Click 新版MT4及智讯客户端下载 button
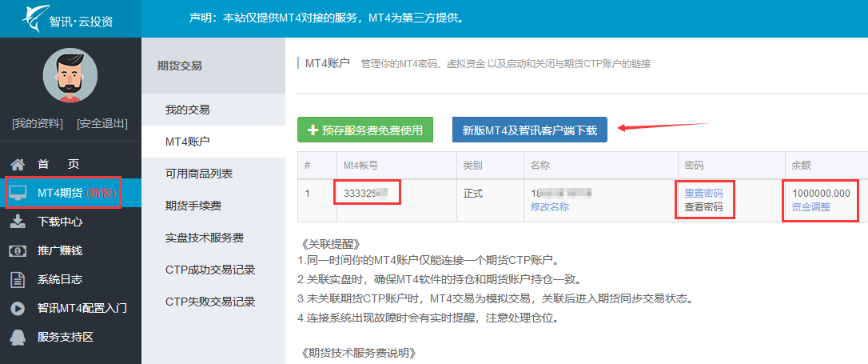Screen dimensions: 868x364 pyautogui.click(x=529, y=130)
